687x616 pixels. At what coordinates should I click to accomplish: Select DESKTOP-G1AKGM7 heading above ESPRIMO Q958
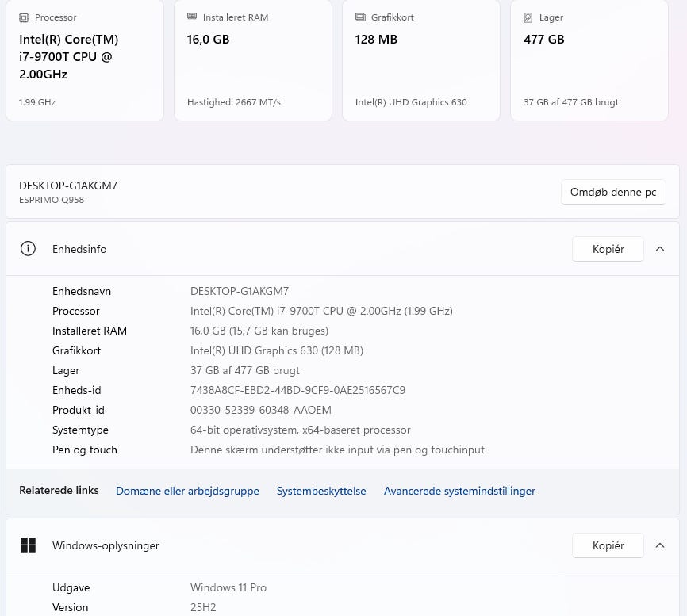point(68,186)
